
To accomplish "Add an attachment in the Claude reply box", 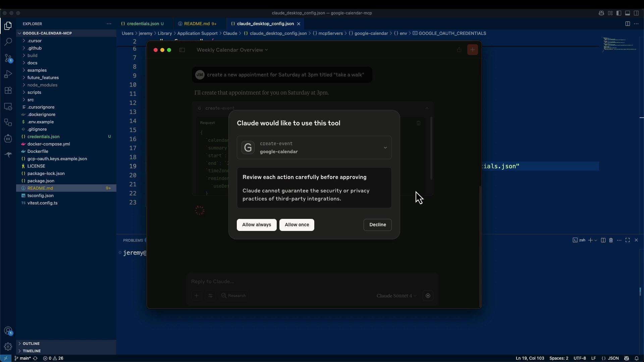I will (197, 296).
